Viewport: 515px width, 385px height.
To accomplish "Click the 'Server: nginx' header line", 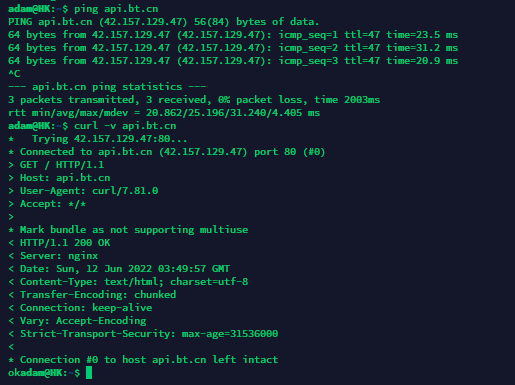I will (x=53, y=256).
